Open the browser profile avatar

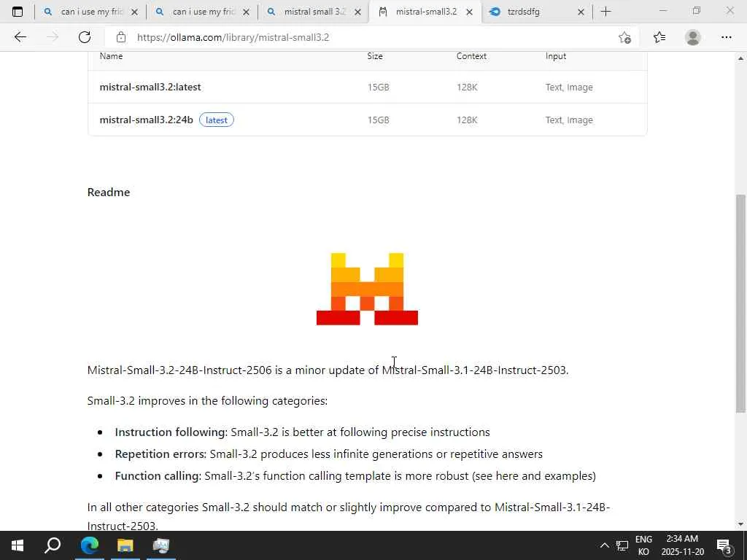693,37
